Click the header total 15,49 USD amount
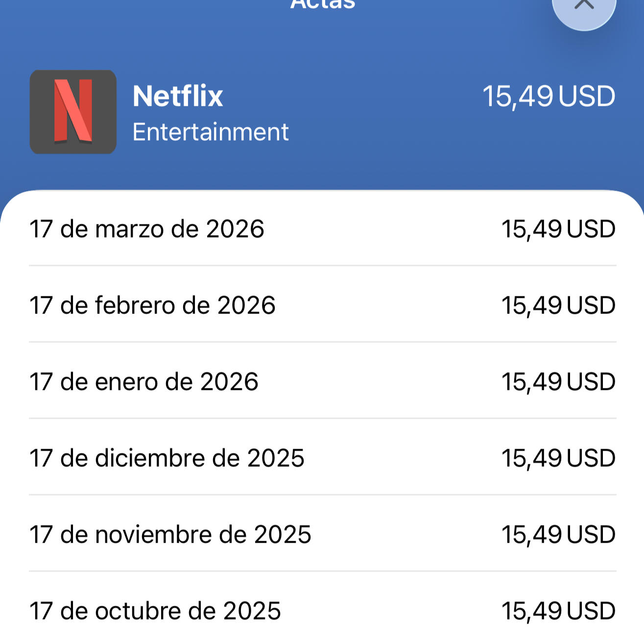The height and width of the screenshot is (644, 644). [x=549, y=96]
